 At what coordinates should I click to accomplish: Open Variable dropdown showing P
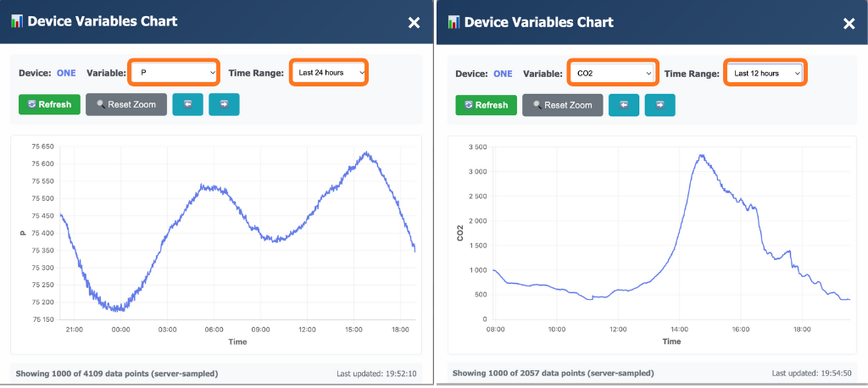click(x=175, y=73)
